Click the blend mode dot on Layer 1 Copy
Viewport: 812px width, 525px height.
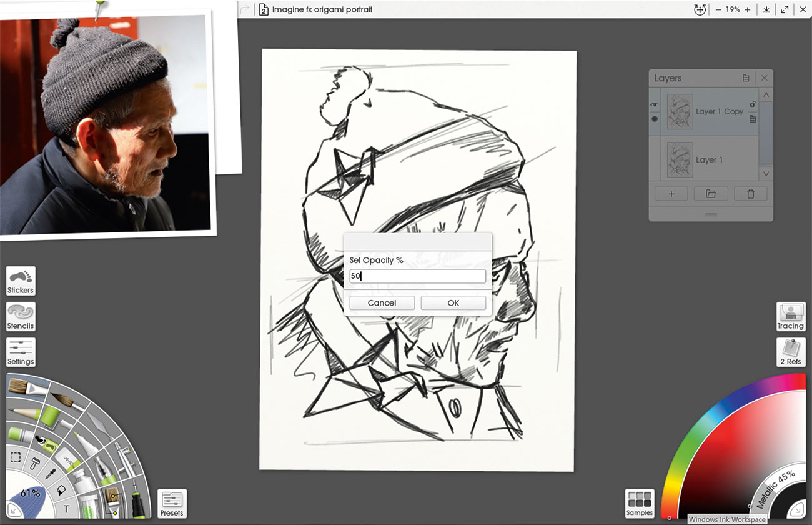click(x=655, y=119)
